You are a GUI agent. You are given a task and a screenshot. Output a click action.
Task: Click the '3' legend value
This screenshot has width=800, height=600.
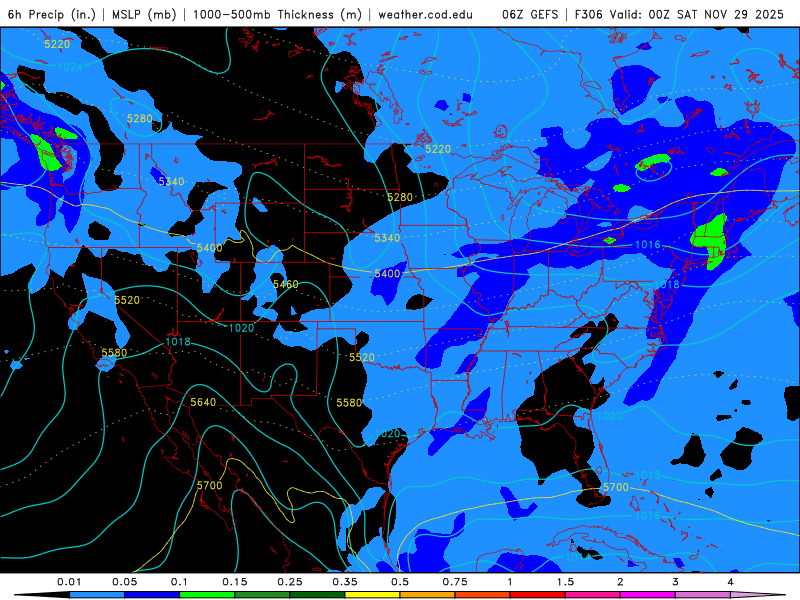pos(676,582)
